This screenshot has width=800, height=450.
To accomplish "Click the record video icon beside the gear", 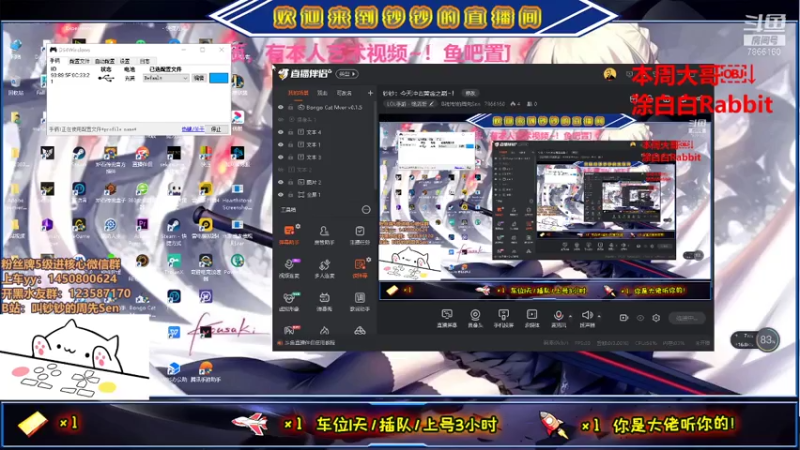I will coord(623,318).
